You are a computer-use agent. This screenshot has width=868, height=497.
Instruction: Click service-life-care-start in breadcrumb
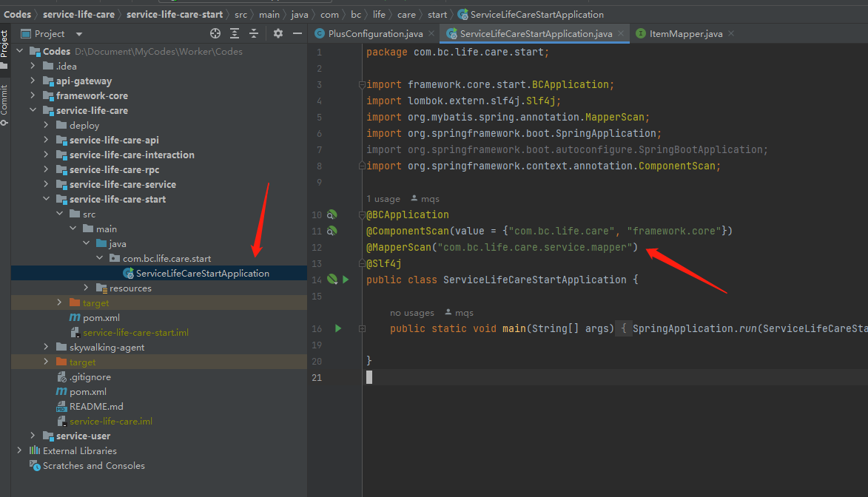(175, 14)
